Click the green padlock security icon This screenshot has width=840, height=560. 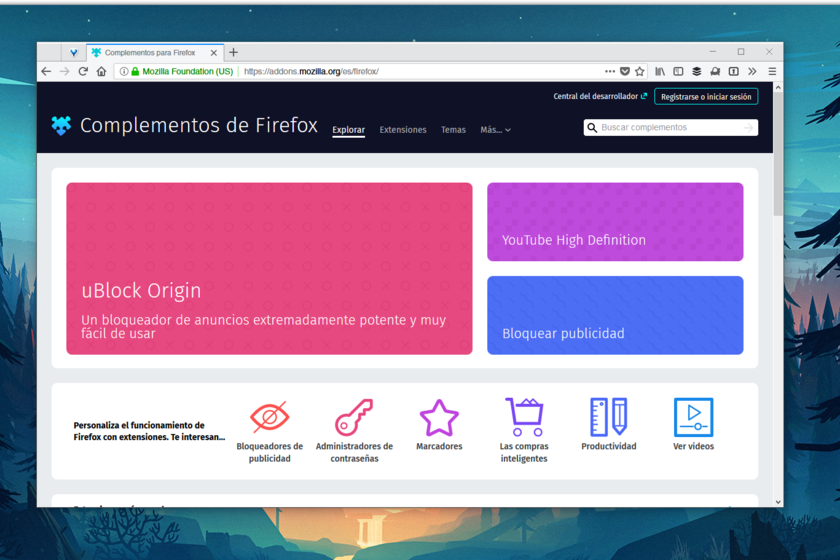tap(135, 71)
